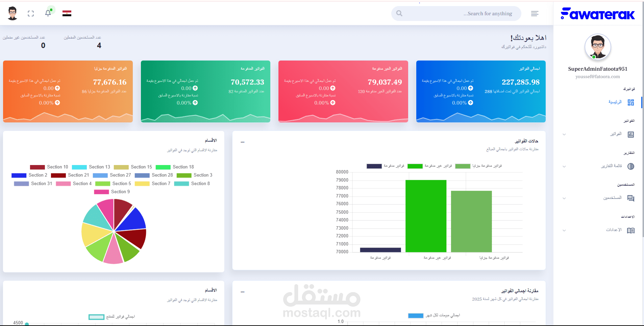Expand the الاعدادات sidebar chevron
644x326 pixels.
tap(564, 230)
